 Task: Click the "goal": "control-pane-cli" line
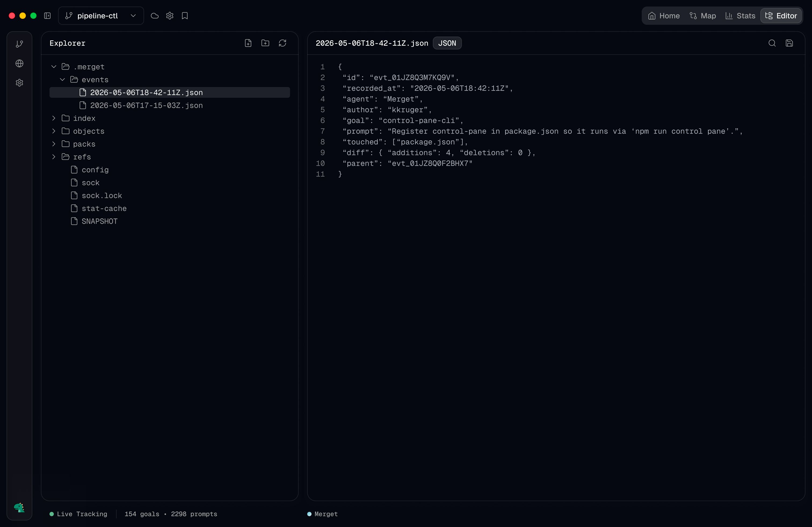403,120
